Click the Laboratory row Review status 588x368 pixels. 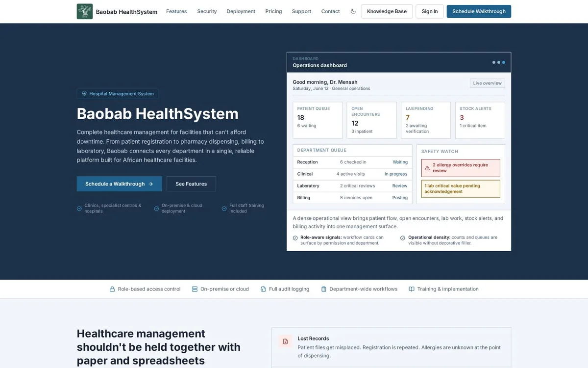pyautogui.click(x=400, y=186)
